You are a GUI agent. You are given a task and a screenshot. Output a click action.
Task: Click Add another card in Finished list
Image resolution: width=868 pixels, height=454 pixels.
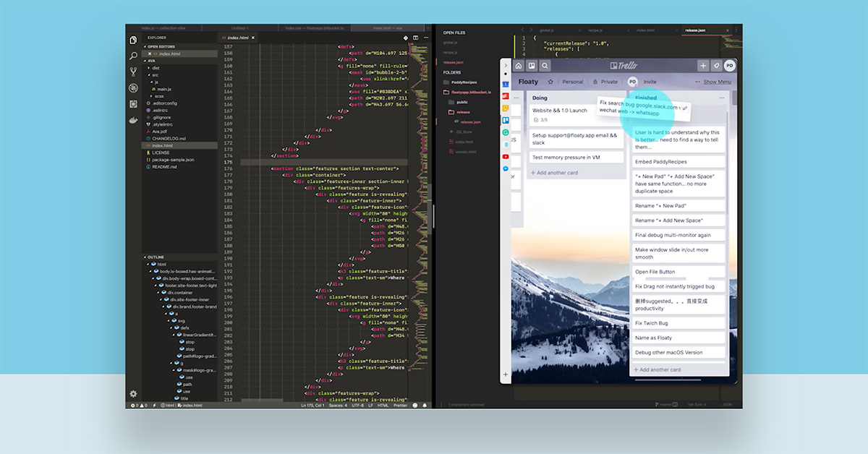[x=657, y=369]
